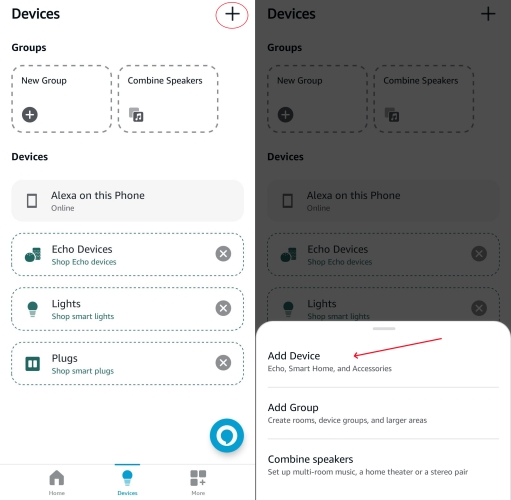This screenshot has width=511, height=500.
Task: Tap the Plugs outlet icon
Action: (33, 363)
